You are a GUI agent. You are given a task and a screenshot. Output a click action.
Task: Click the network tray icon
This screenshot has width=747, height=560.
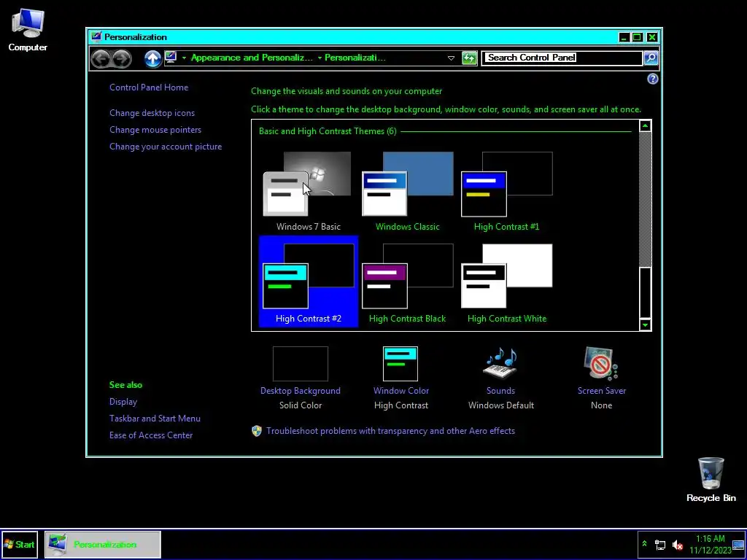(x=660, y=544)
